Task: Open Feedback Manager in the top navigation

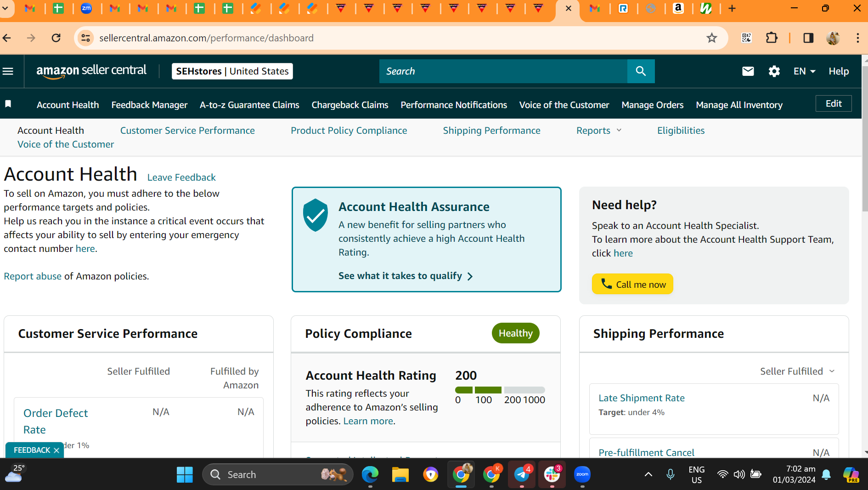Action: point(149,105)
